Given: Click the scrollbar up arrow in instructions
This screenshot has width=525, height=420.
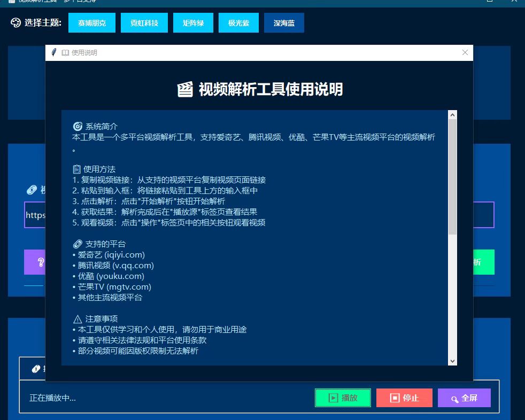Looking at the screenshot, I should point(452,115).
